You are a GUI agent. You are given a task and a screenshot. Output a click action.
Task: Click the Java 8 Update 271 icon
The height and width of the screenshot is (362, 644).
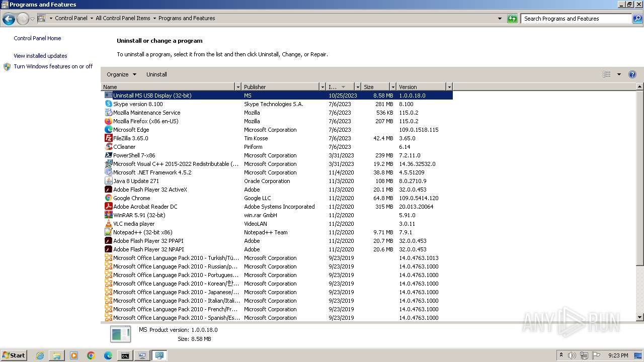pos(108,181)
